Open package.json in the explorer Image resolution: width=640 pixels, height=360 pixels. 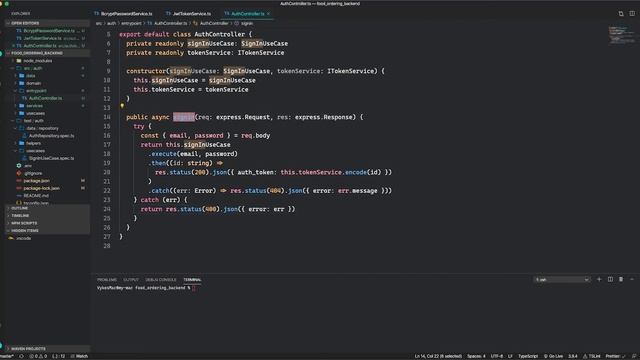click(36, 181)
